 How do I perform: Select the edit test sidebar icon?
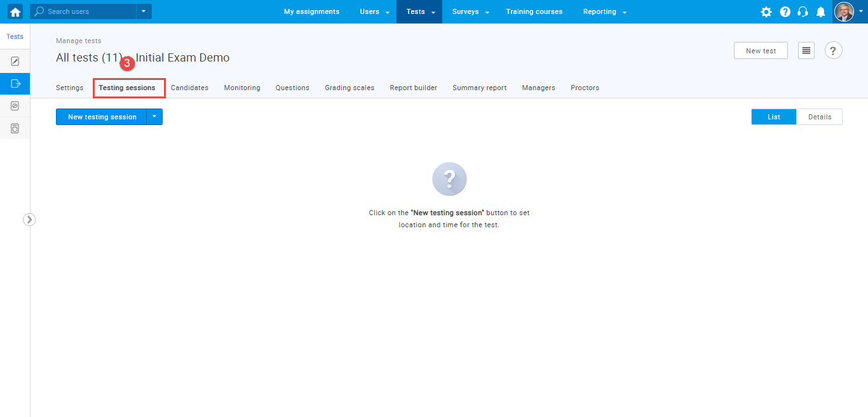click(15, 62)
